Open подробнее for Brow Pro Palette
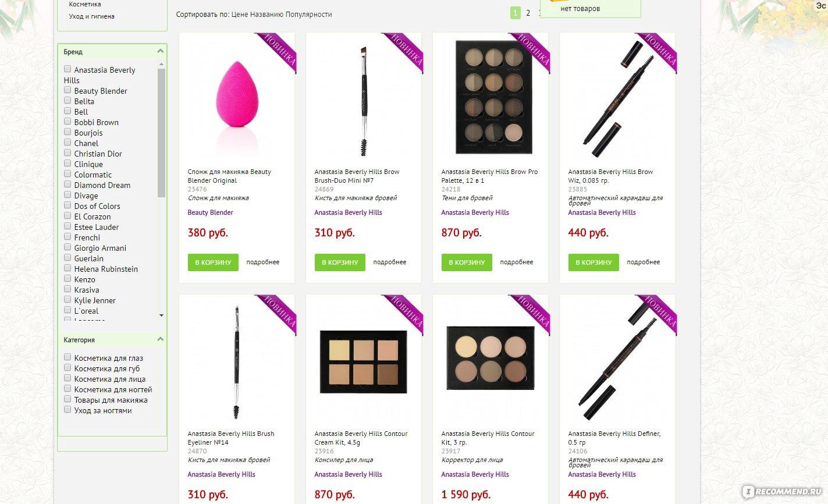Screen dimensions: 828x504 coord(517,262)
